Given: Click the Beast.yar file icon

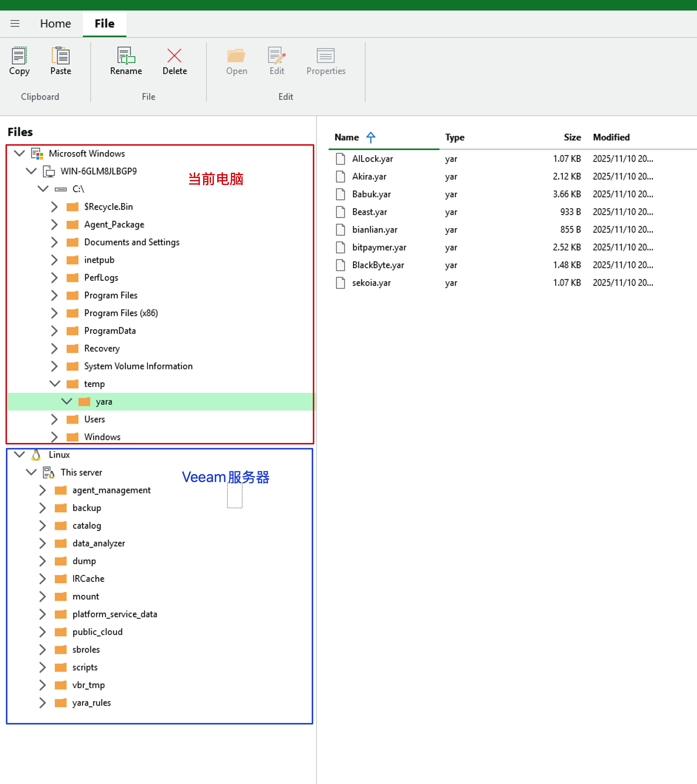Looking at the screenshot, I should (340, 212).
